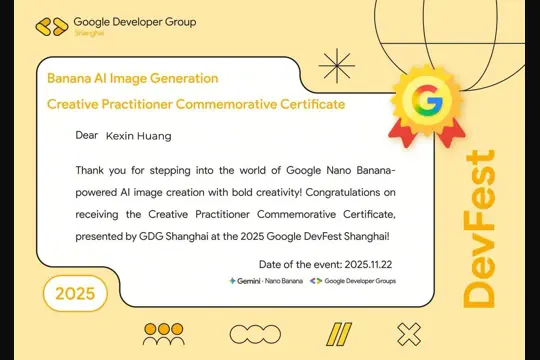
Task: Click the Gemini sparkle logo icon
Action: (232, 281)
